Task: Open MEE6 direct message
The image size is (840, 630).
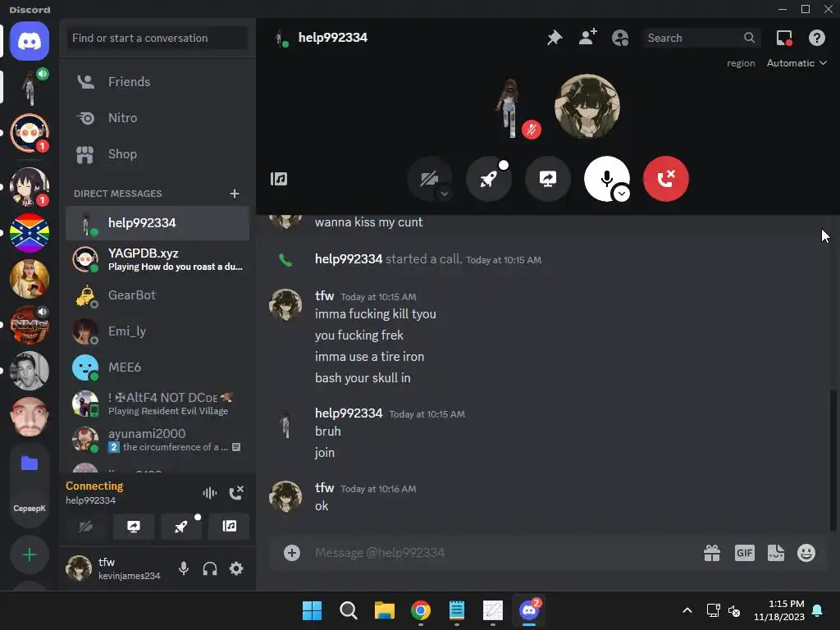Action: point(157,367)
